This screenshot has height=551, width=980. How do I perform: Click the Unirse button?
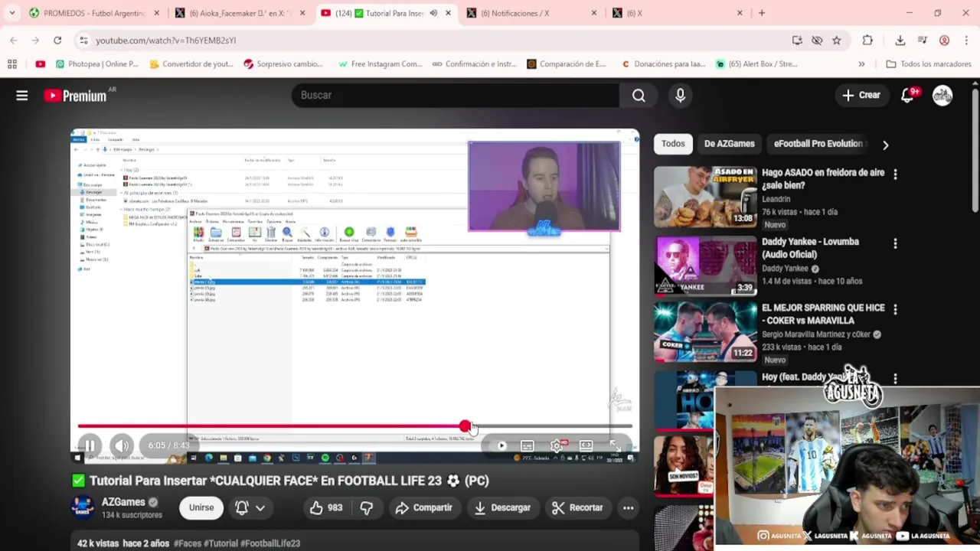(201, 507)
